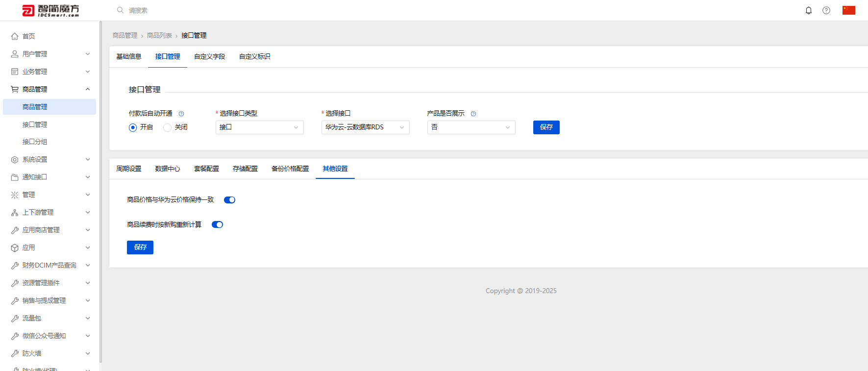Click help tooltip icon beside 付款后自动开通
Viewport: 868px width, 371px height.
click(181, 114)
